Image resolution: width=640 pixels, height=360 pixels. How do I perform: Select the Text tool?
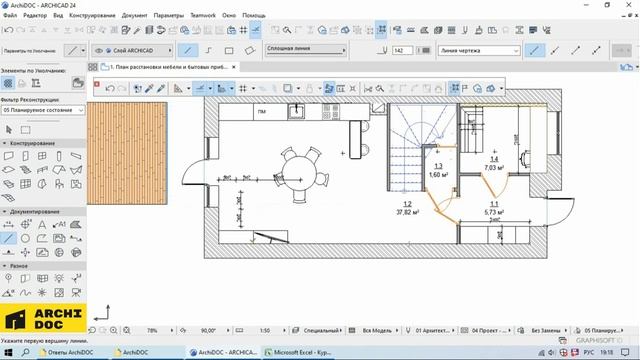click(x=42, y=224)
